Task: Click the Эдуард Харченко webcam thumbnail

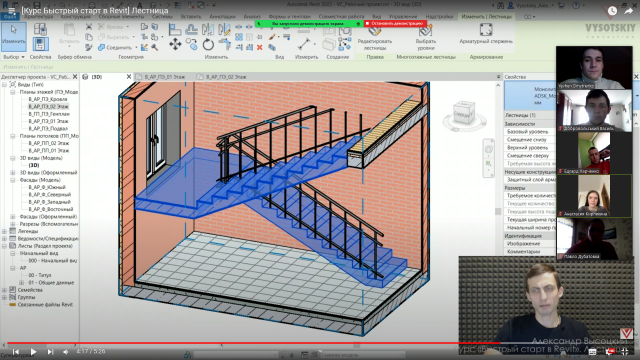Action: [594, 153]
